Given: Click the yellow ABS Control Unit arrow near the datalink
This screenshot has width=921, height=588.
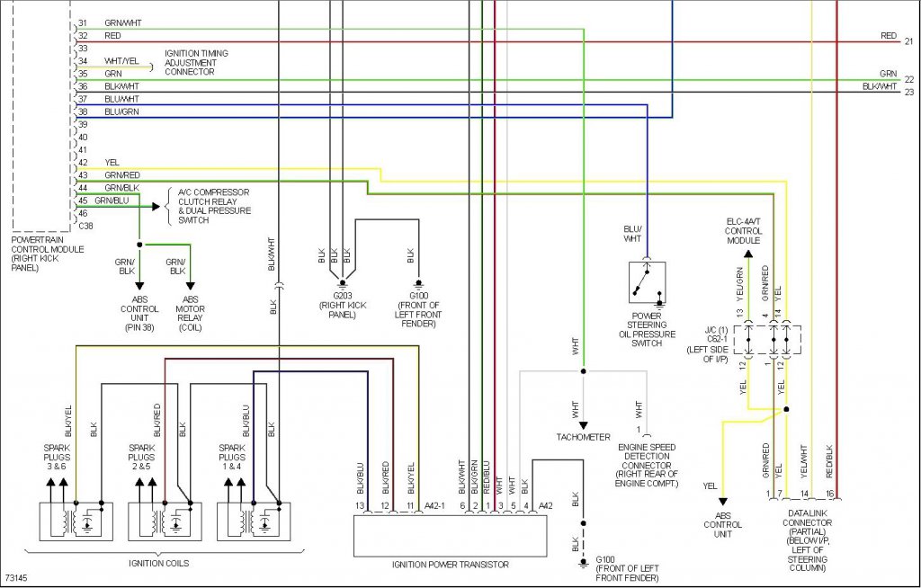Looking at the screenshot, I should [x=723, y=502].
